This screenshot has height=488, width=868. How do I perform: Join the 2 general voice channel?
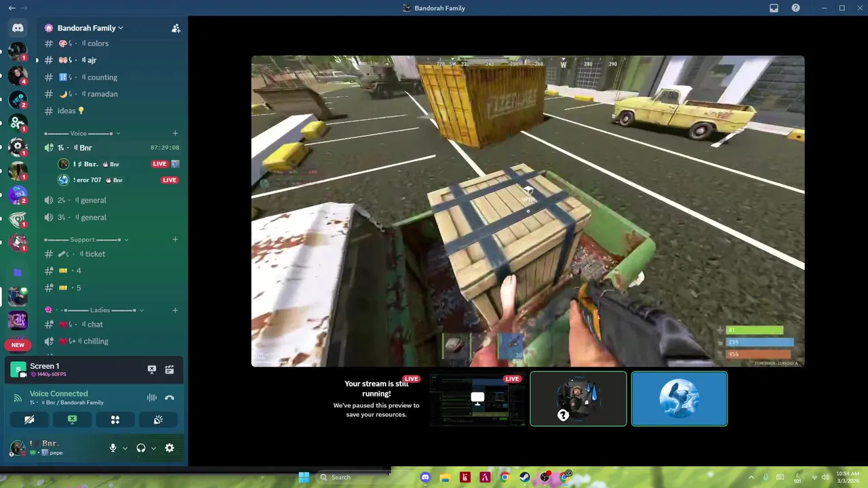coord(112,201)
